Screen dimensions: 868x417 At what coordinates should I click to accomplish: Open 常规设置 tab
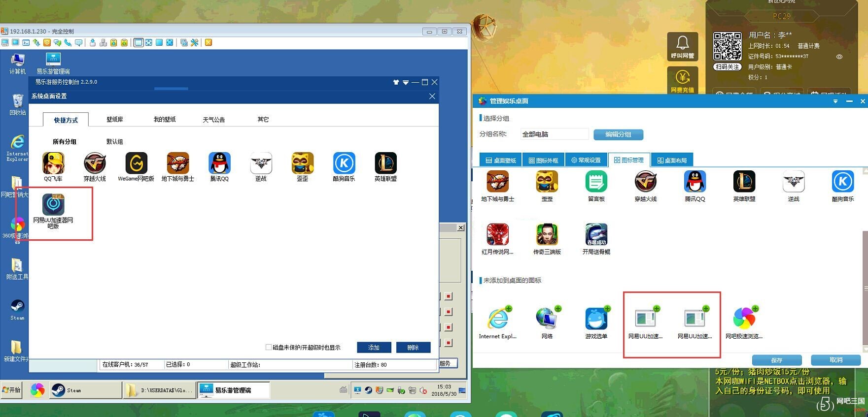[586, 160]
